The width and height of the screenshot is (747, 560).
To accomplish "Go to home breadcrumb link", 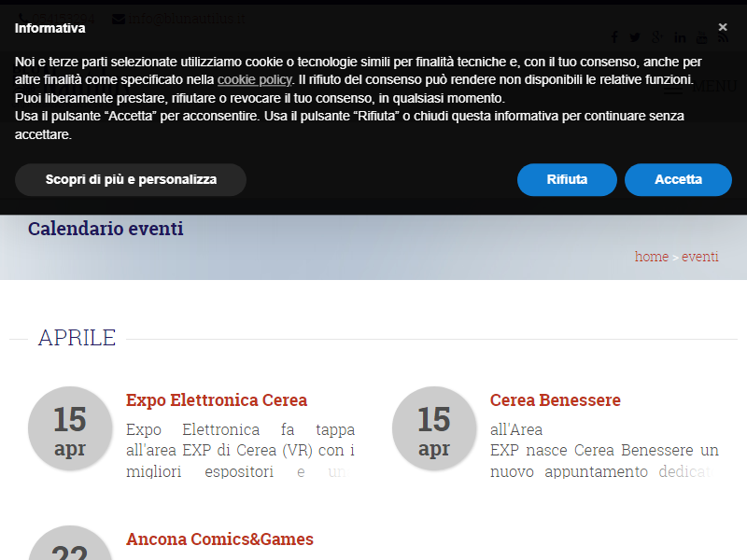I will coord(651,256).
